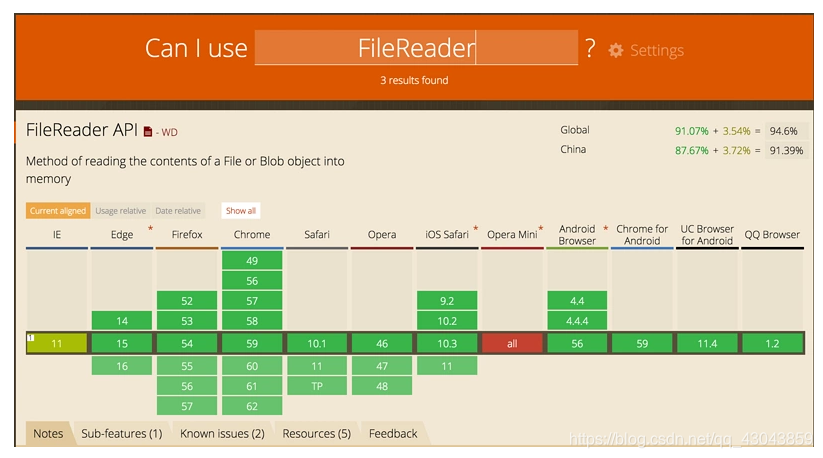Click the FileReader API feature title
Viewport: 823px width, 458px height.
pyautogui.click(x=82, y=130)
